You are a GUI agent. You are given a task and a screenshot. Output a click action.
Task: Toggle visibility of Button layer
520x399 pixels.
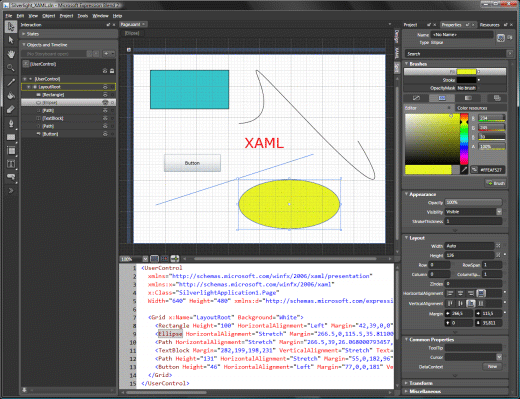pyautogui.click(x=105, y=134)
